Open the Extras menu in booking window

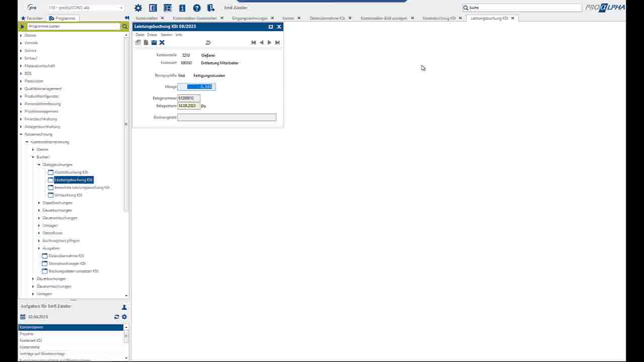pos(152,35)
